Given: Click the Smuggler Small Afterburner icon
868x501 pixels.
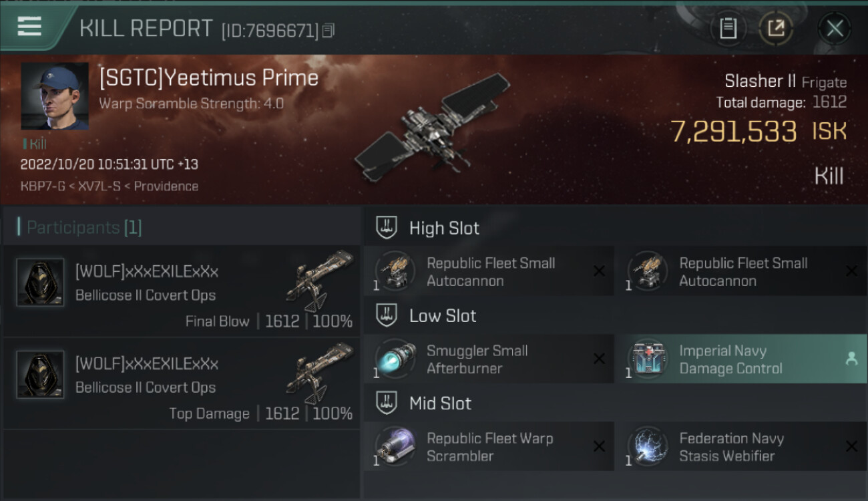Looking at the screenshot, I should 395,358.
